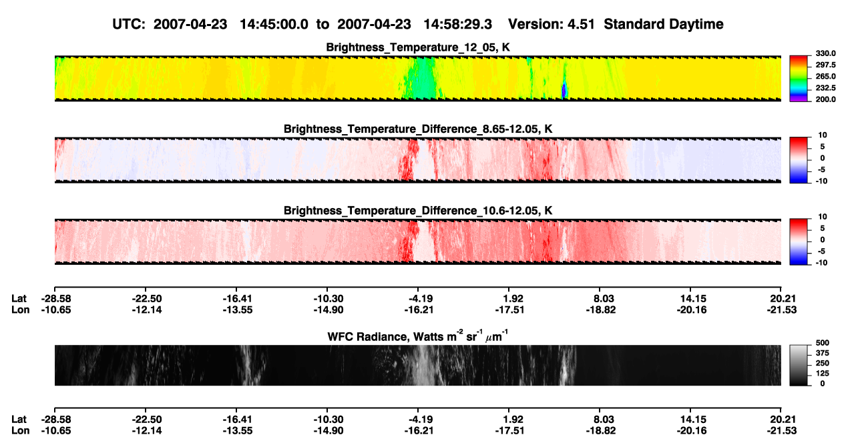Click 'Version: 4.51' in the header
This screenshot has width=868, height=445.
(x=551, y=24)
